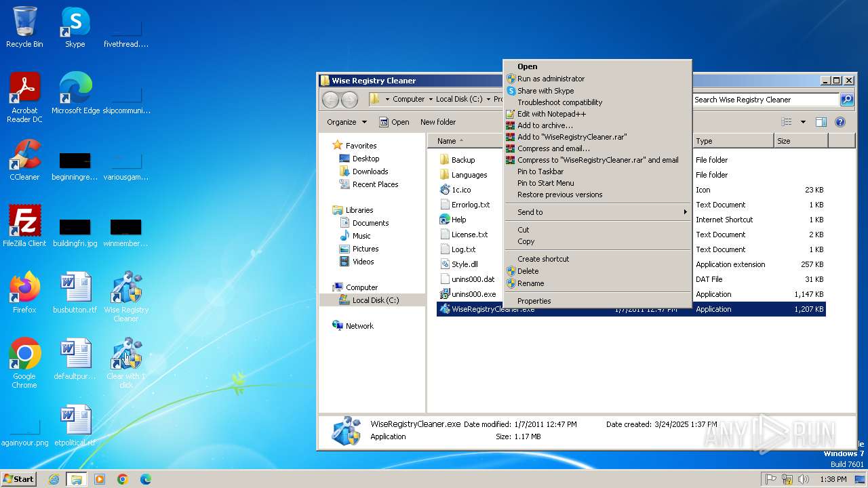The image size is (868, 488).
Task: Choose Rename in the context menu
Action: [597, 283]
